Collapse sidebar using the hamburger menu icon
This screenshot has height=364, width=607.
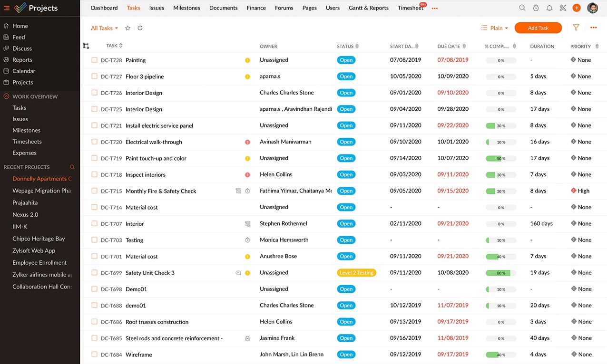[x=7, y=8]
